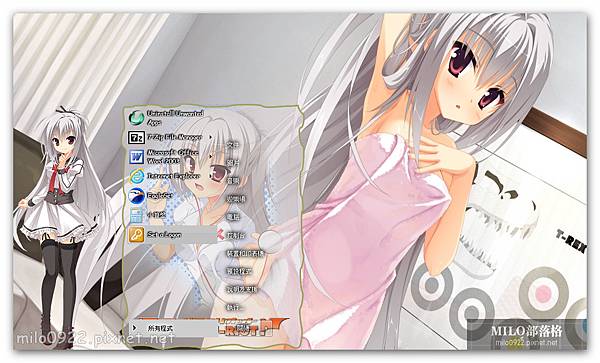This screenshot has width=600, height=363.
Task: Open the EagleGet eagle icon
Action: pos(136,196)
